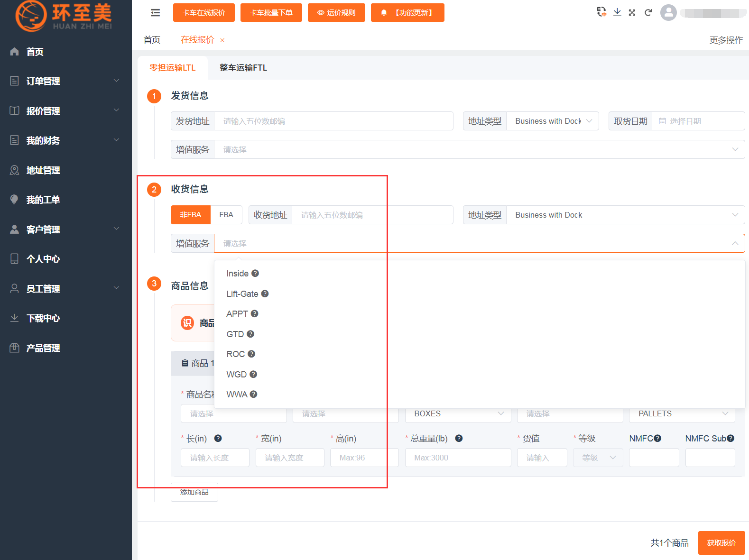Collapse the sidebar with the hamburger icon

point(155,13)
